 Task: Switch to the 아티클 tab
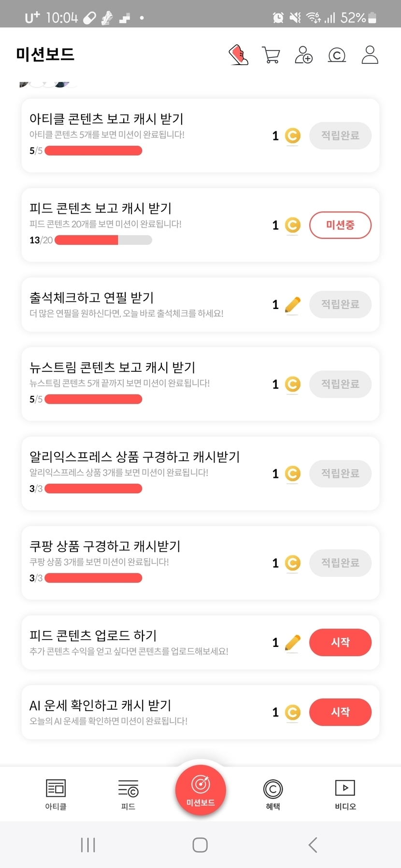pos(56,794)
